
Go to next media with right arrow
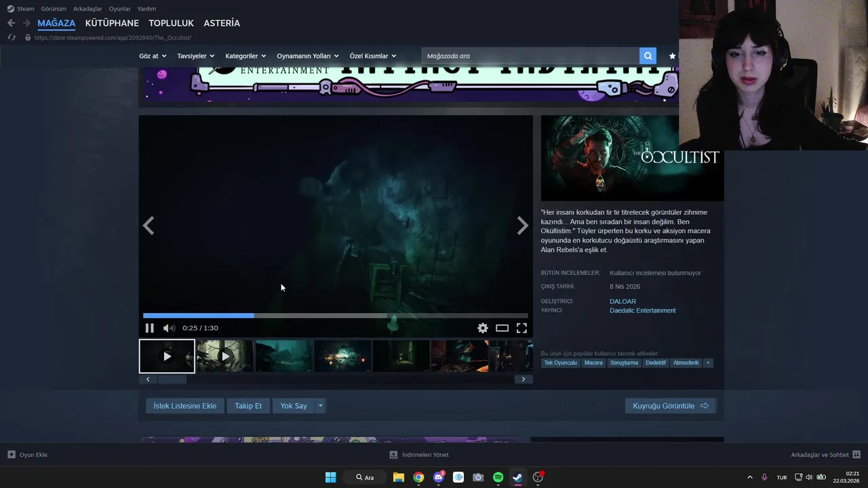[x=522, y=226]
